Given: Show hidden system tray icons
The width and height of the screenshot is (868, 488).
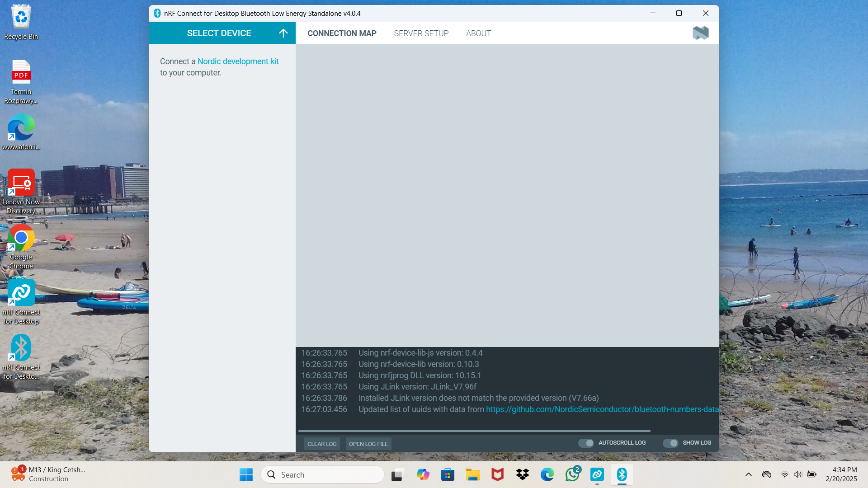Looking at the screenshot, I should 749,474.
